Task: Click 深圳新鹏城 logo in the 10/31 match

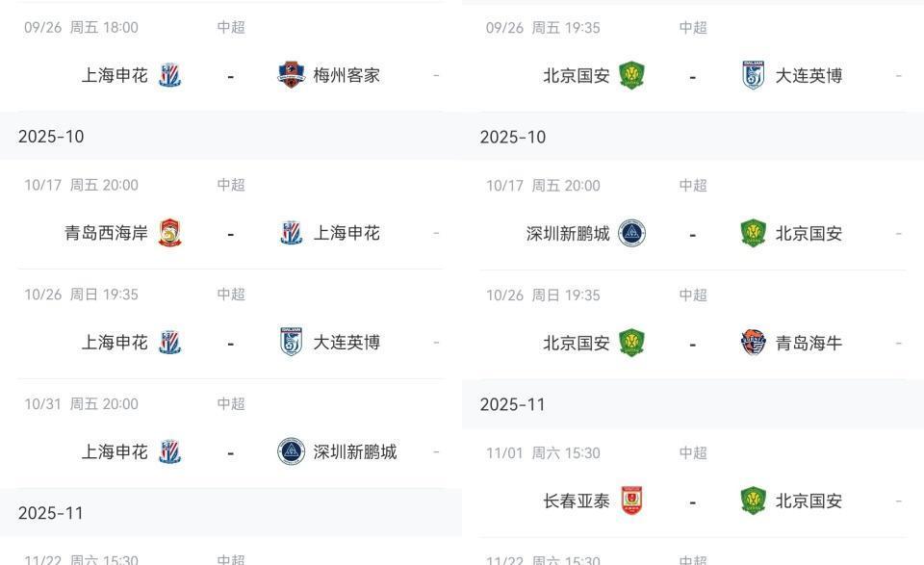Action: point(291,451)
